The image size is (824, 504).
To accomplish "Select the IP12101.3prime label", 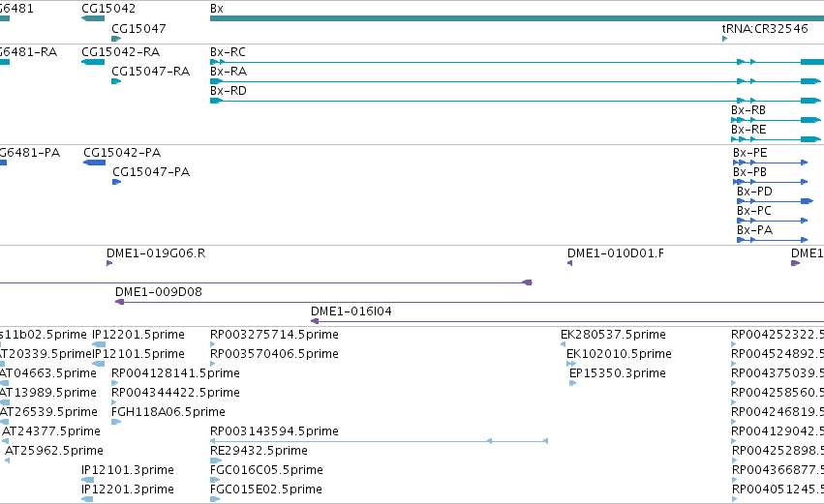I will tap(127, 470).
